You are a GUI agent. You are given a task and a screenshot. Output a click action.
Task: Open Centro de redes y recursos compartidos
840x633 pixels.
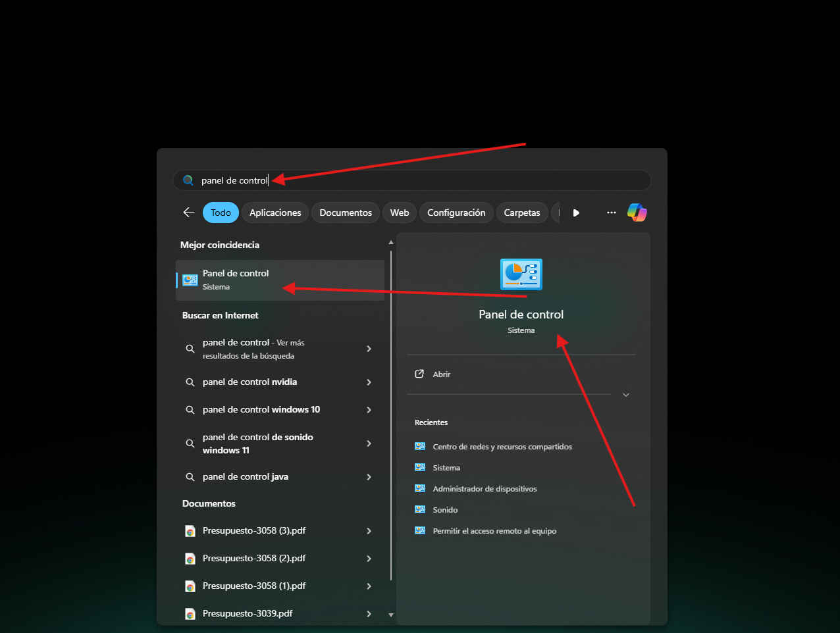point(502,447)
